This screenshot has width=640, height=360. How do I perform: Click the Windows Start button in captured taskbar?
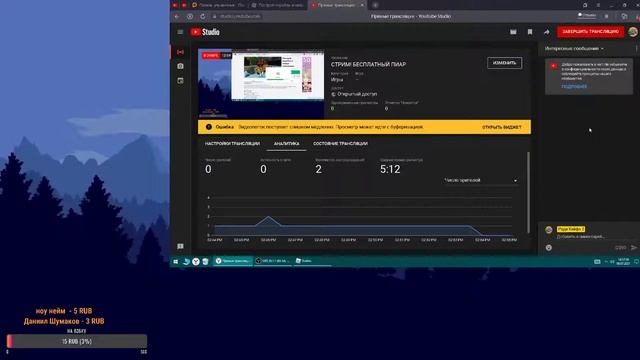coord(176,261)
